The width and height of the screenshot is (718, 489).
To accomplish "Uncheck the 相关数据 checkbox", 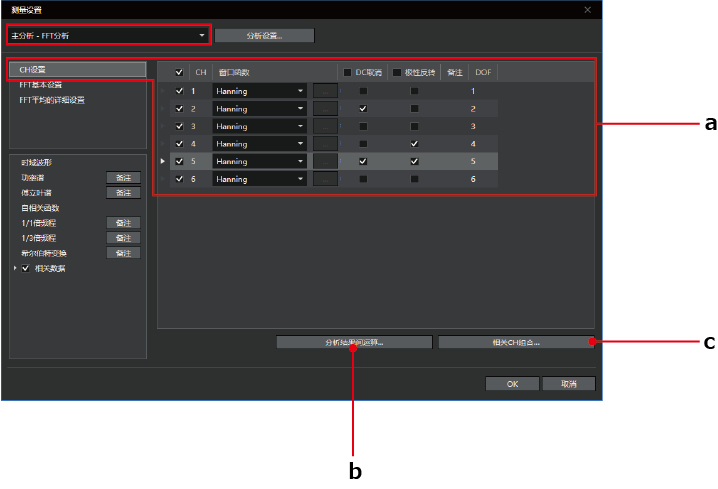I will pos(26,269).
